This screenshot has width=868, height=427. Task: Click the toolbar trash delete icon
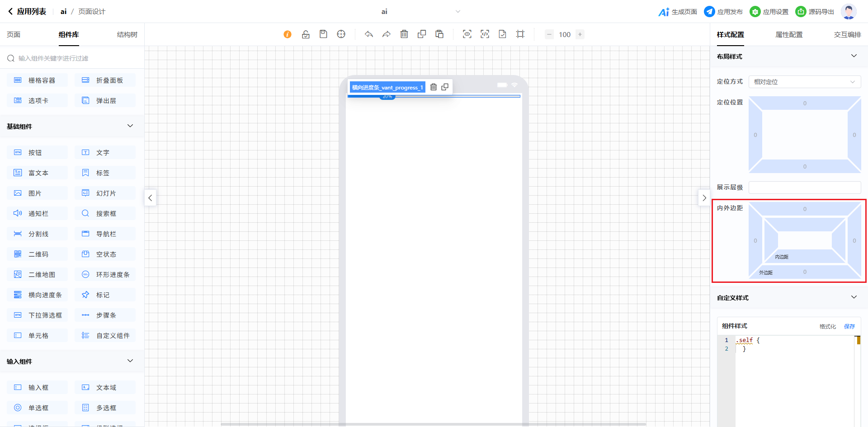[404, 34]
